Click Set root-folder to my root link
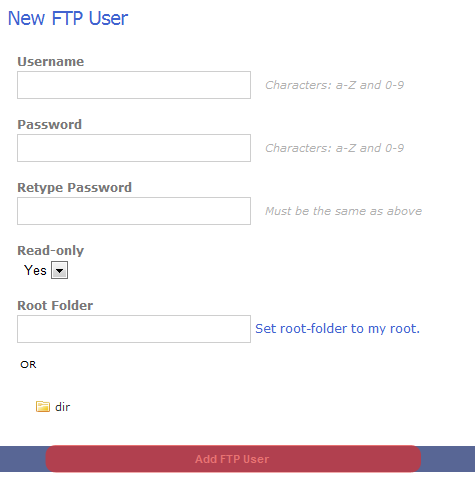The width and height of the screenshot is (475, 495). [x=337, y=329]
